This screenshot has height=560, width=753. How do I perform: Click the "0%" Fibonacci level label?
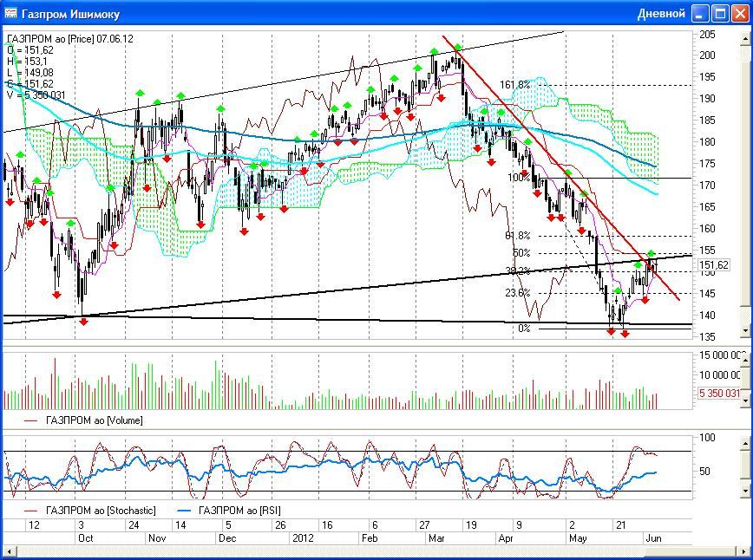click(x=524, y=329)
